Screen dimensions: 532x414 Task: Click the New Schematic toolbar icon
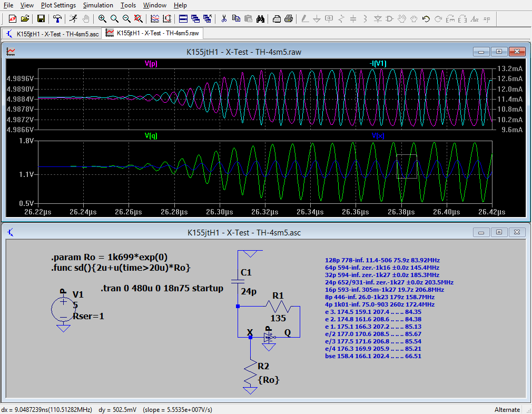(x=12, y=19)
